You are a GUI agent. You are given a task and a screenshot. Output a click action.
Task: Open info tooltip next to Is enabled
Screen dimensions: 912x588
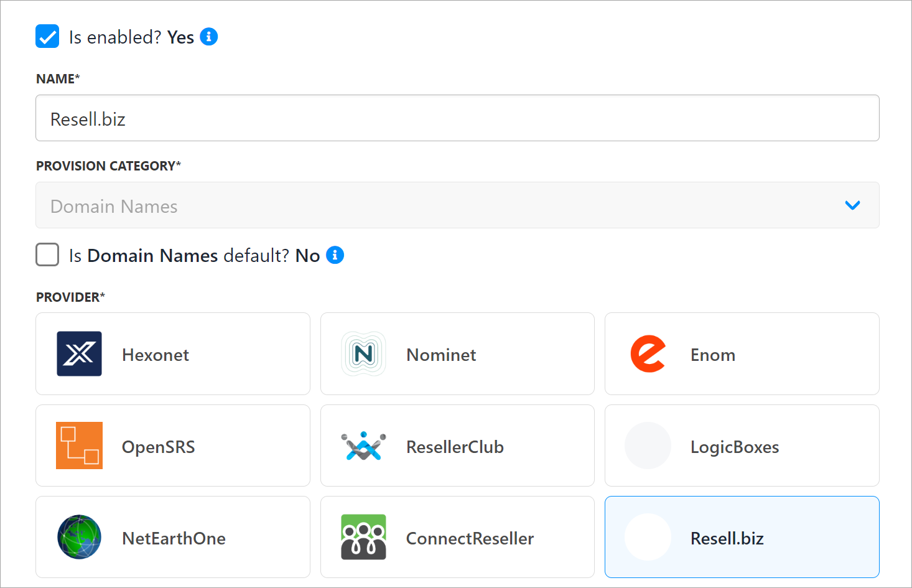pos(209,37)
